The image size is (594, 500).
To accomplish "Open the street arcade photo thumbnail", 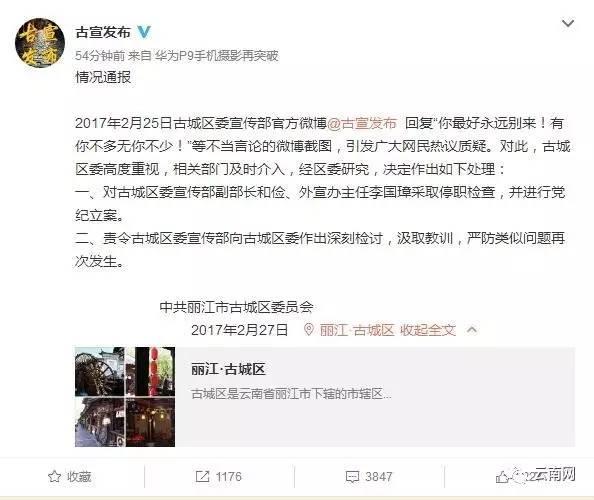I will pos(100,422).
